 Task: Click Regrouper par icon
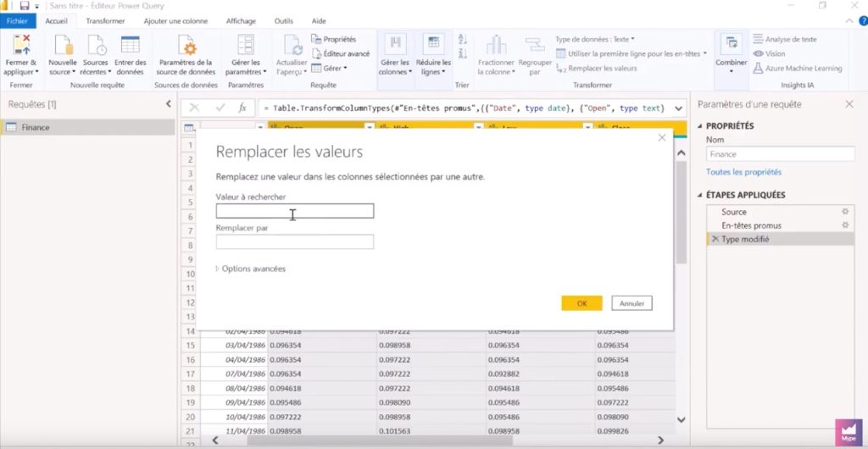(x=535, y=45)
